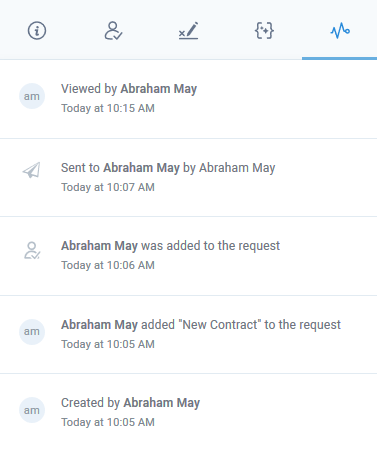This screenshot has height=465, width=377.
Task: Click 'Abraham May was added to the request'
Action: (170, 246)
